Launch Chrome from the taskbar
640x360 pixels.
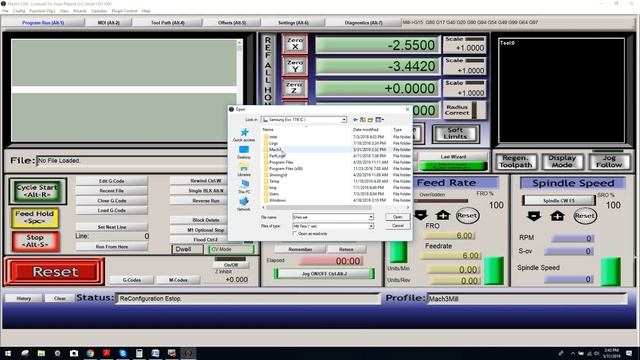click(90, 353)
